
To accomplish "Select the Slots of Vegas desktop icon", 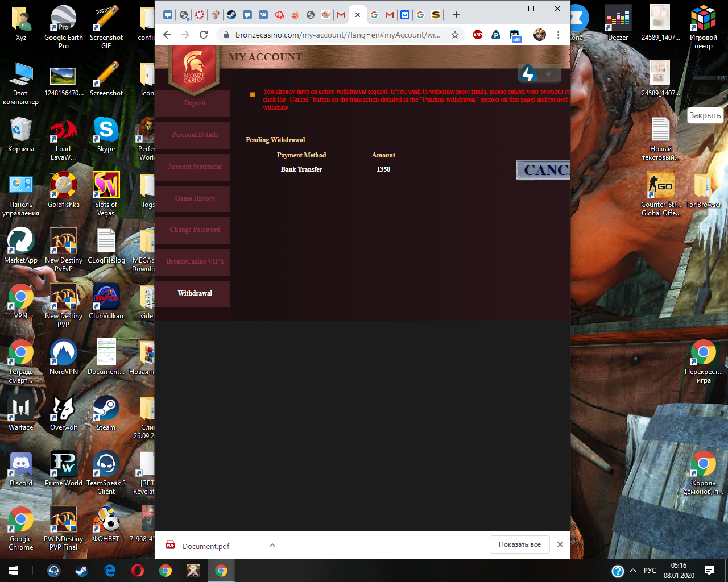I will 106,194.
